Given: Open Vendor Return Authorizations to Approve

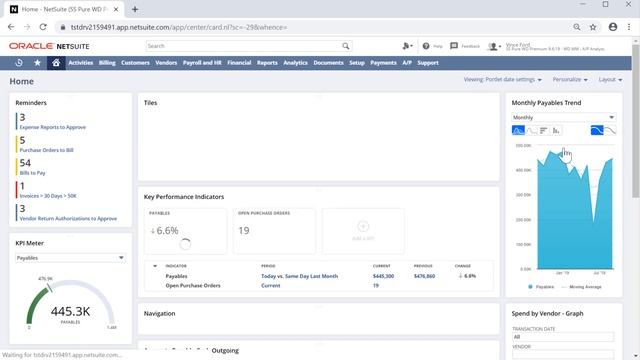Looking at the screenshot, I should pos(68,219).
